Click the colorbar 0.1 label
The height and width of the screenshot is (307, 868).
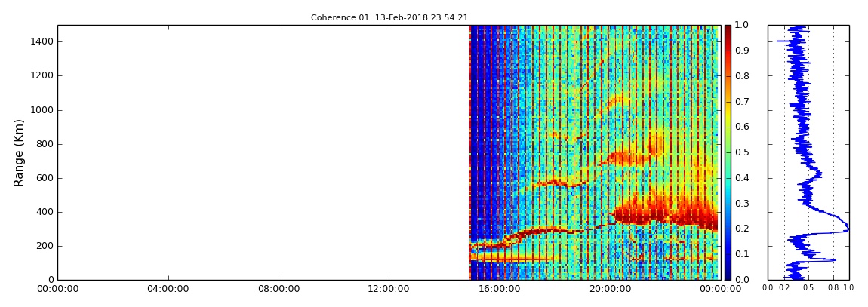(x=740, y=254)
